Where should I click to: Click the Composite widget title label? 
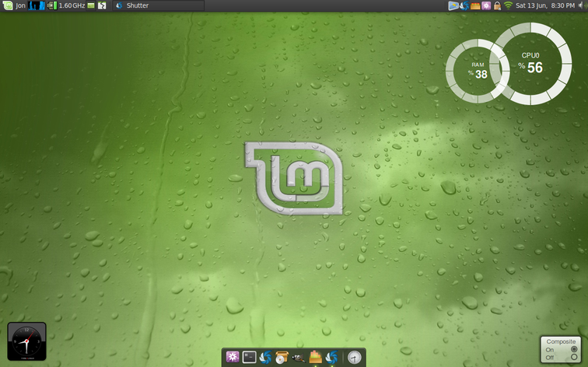click(561, 341)
